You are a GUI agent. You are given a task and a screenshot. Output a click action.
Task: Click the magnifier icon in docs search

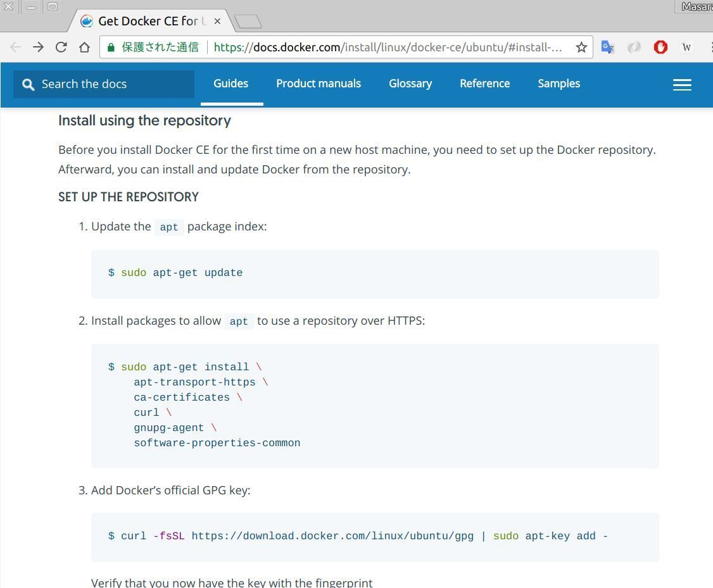[x=28, y=85]
